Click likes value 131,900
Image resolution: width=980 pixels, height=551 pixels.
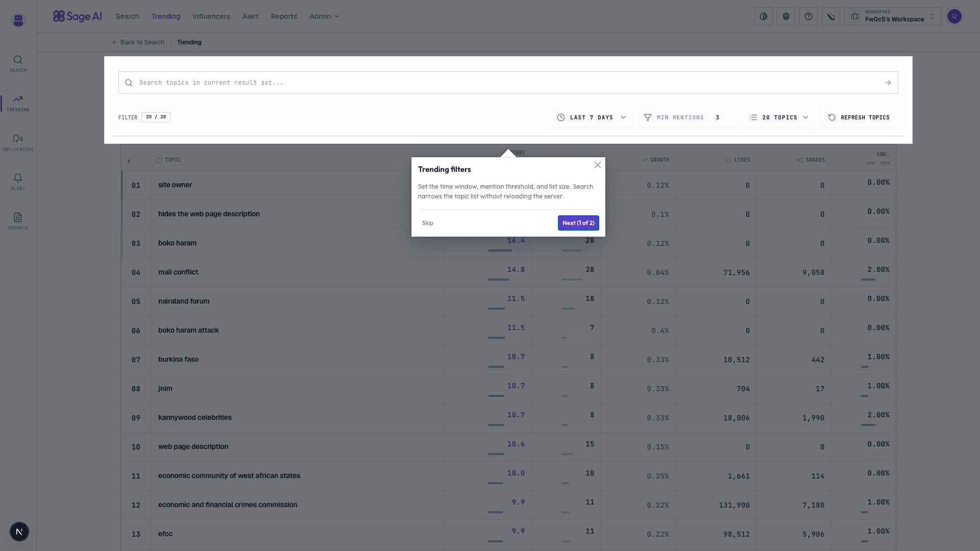point(734,506)
